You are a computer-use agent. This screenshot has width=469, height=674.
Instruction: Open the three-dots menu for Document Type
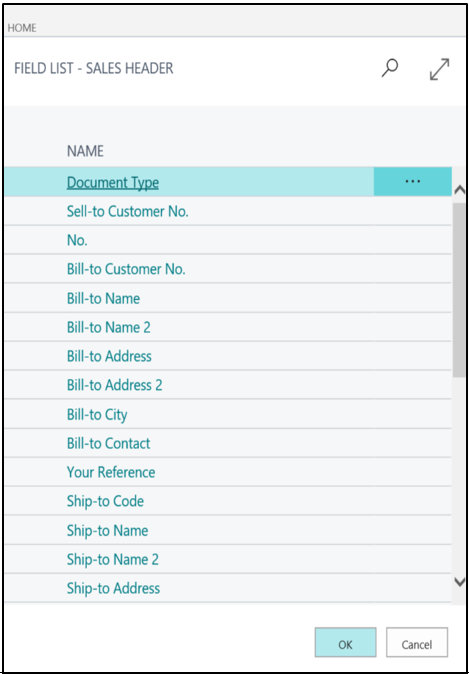413,181
